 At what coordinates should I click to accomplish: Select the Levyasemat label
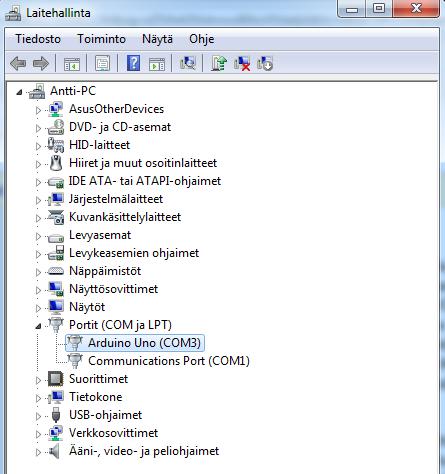100,235
